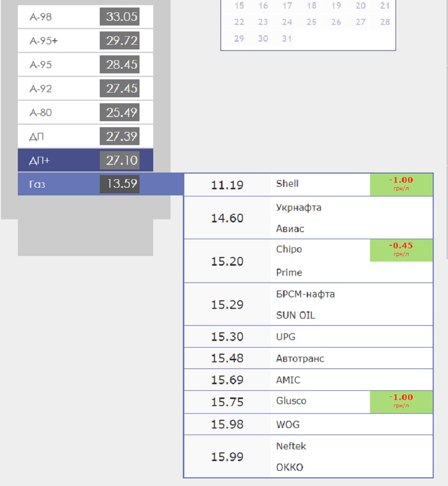Click the WOG brand name
This screenshot has width=448, height=486.
pyautogui.click(x=288, y=424)
